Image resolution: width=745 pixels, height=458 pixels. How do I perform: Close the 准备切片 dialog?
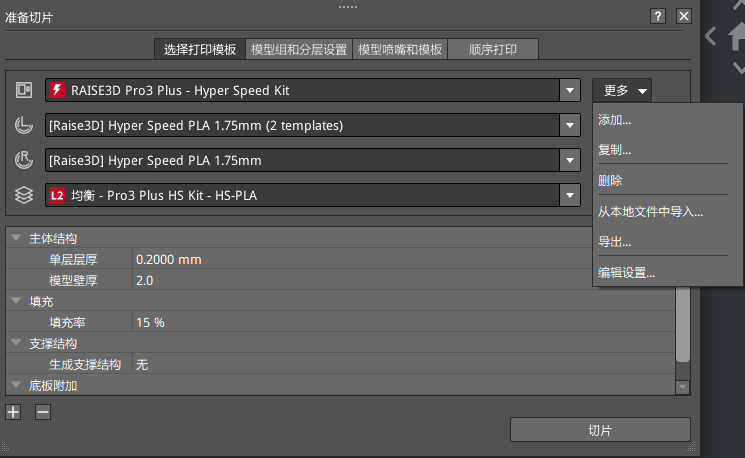[684, 16]
